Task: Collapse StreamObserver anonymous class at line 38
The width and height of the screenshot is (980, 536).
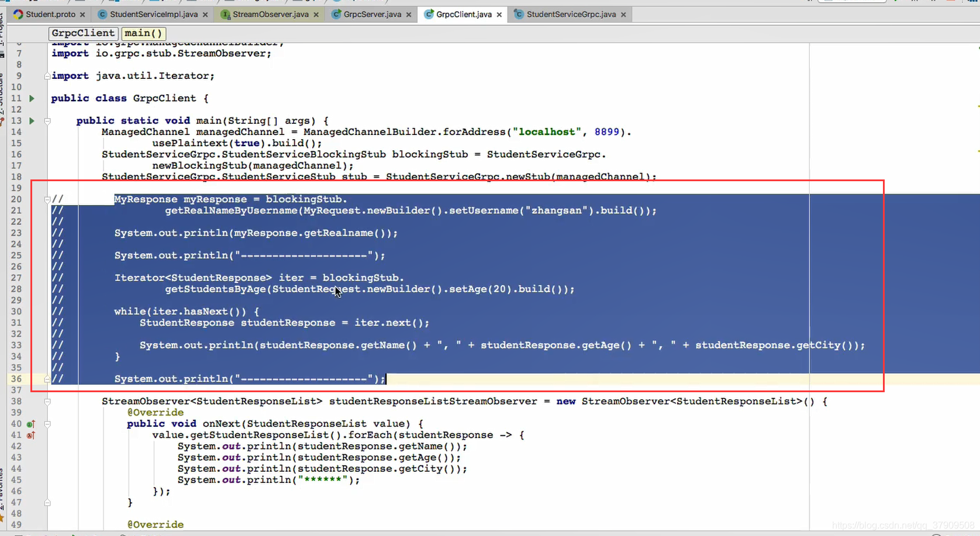Action: (47, 402)
